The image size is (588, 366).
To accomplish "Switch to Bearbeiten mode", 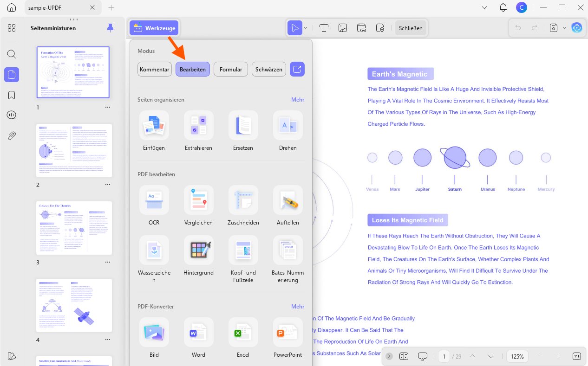I will 193,69.
